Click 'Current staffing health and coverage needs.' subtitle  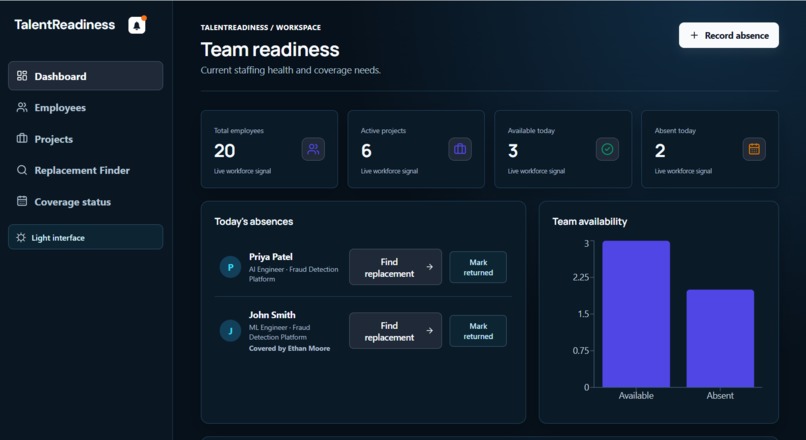tap(290, 70)
